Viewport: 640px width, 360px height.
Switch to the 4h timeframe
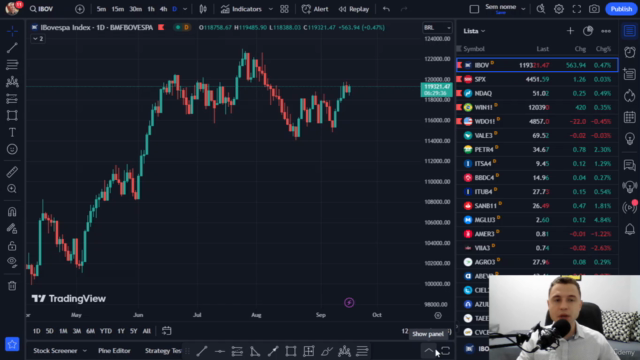click(164, 9)
